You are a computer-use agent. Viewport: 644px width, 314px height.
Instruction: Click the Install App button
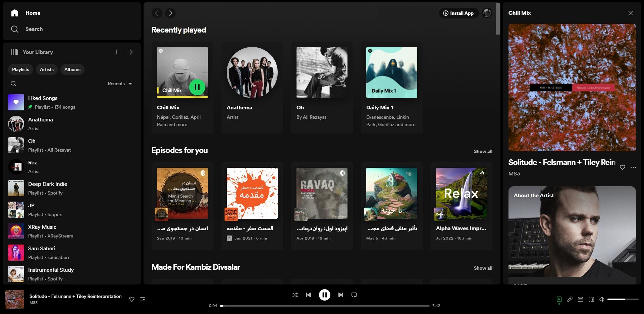459,13
